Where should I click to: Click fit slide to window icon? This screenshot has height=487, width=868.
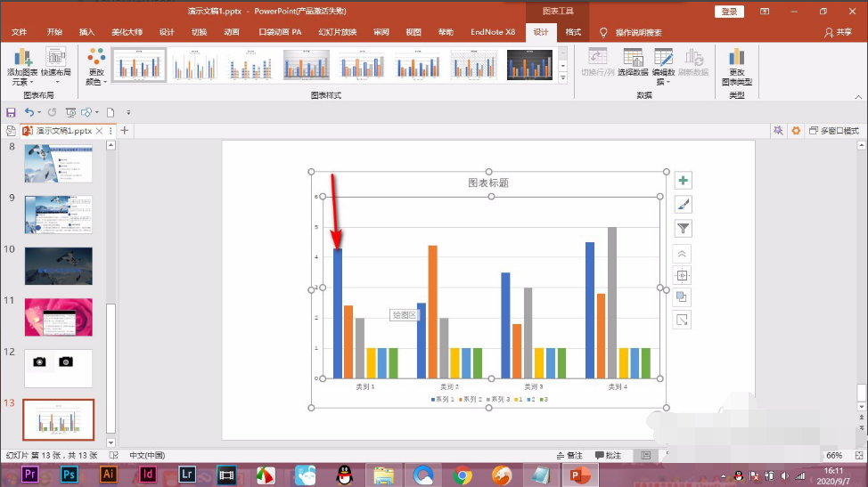[859, 456]
